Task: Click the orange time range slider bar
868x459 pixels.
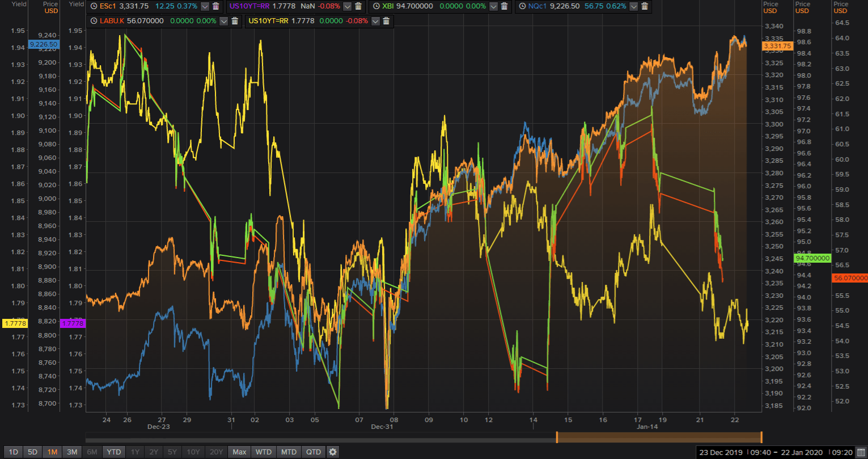Action: click(x=659, y=437)
